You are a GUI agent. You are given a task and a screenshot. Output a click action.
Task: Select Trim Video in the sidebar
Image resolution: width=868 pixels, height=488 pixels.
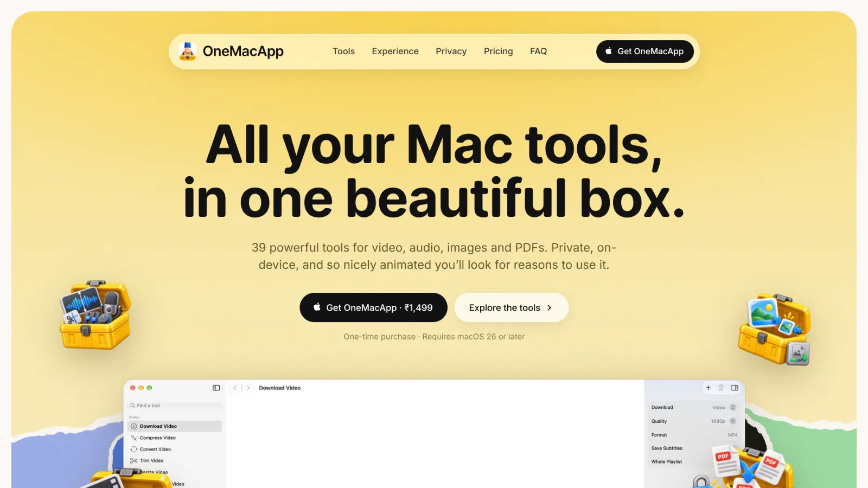tap(175, 460)
